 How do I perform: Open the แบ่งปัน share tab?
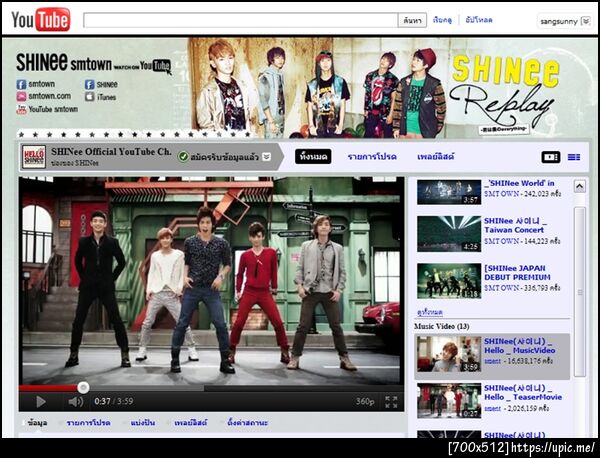(143, 423)
